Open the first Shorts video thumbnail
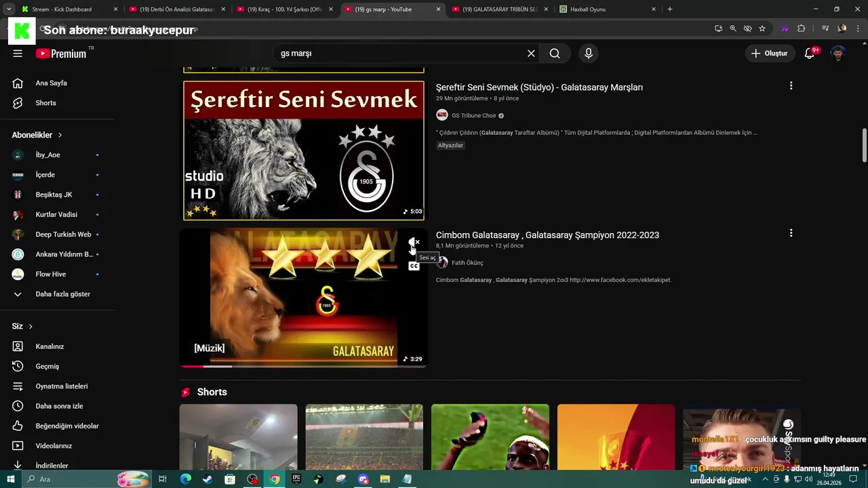Viewport: 868px width, 488px height. tap(238, 437)
